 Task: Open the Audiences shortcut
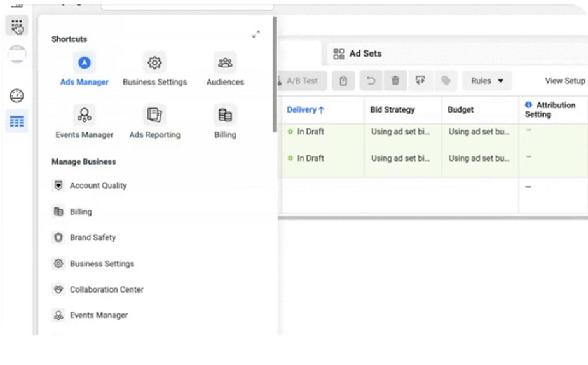click(225, 70)
